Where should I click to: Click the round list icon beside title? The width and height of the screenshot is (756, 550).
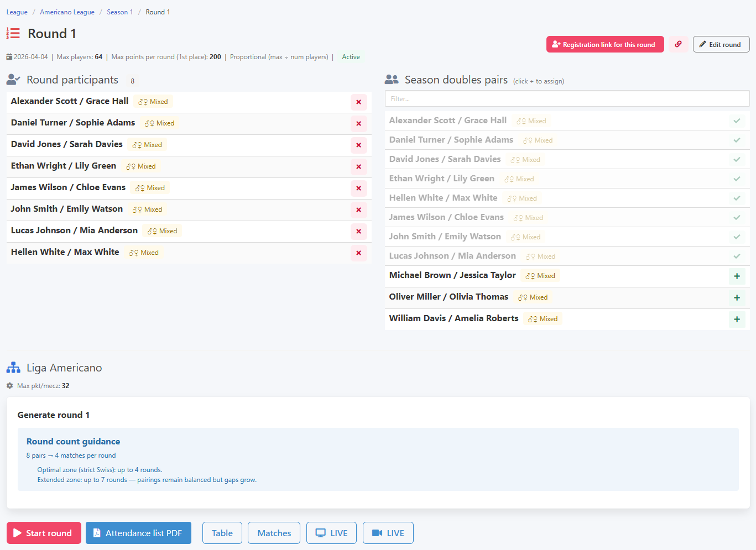tap(13, 34)
